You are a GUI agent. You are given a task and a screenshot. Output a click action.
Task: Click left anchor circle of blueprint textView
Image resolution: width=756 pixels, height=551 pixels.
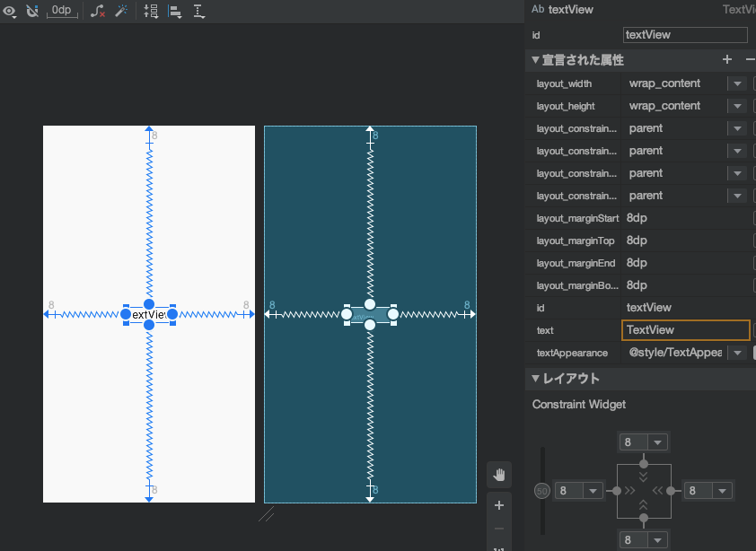click(x=347, y=314)
